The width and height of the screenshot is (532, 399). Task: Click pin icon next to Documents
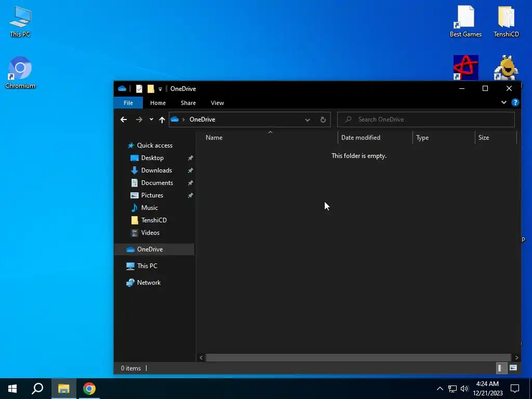click(190, 183)
